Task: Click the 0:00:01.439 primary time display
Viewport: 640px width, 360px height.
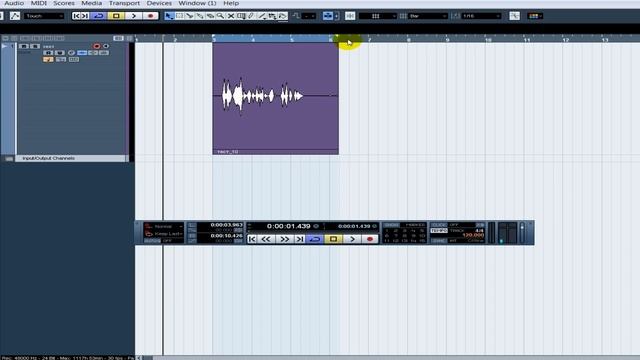Action: point(289,226)
